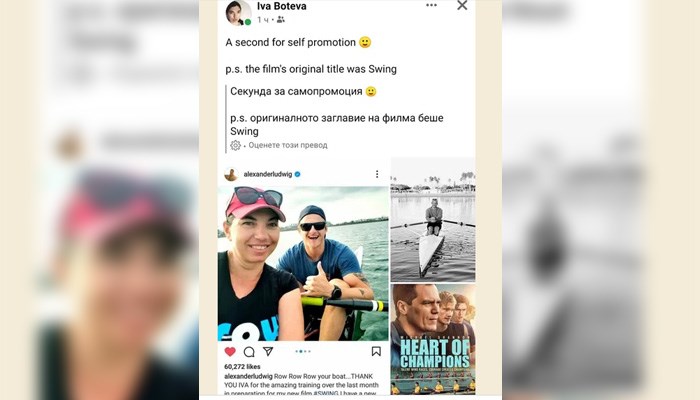Toggle the bookmark save icon

376,351
